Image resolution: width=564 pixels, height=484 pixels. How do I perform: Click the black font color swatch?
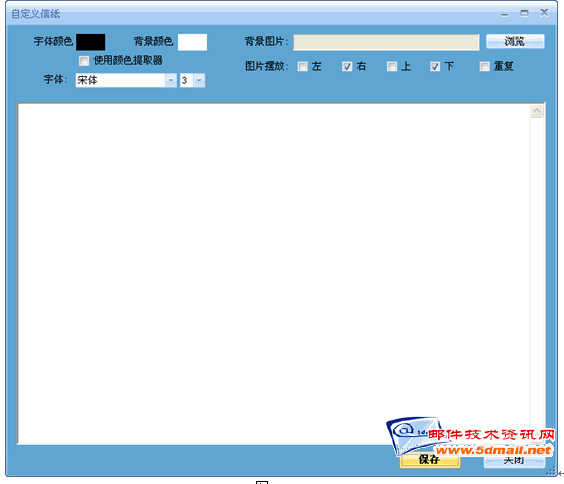coord(91,42)
